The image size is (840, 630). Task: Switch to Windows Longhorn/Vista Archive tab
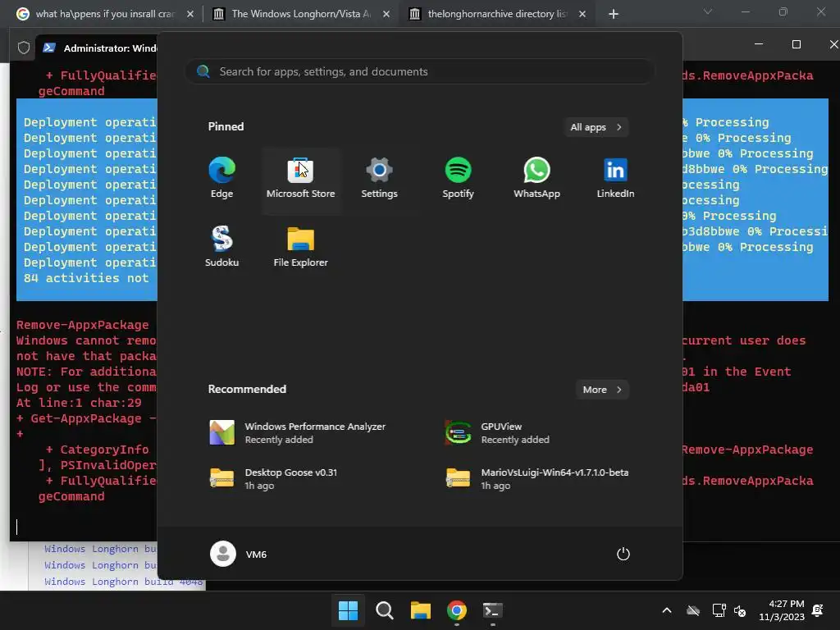coord(300,14)
